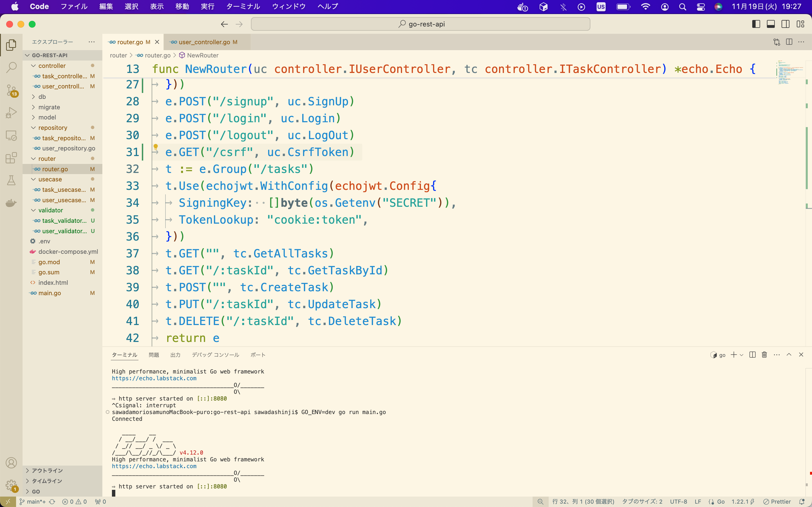Switch to the 問題 panel tab
This screenshot has width=812, height=507.
(154, 355)
